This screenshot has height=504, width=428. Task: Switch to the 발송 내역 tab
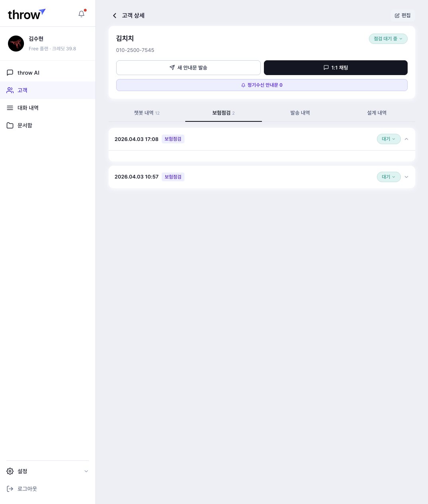click(x=300, y=113)
